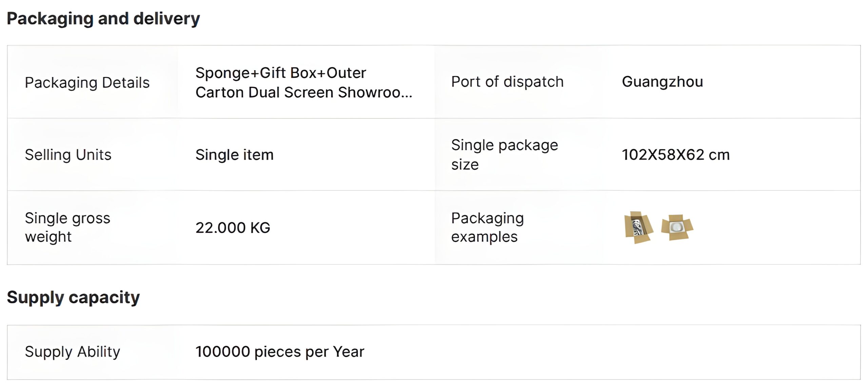The width and height of the screenshot is (868, 388).
Task: Open the second packaging example thumbnail
Action: 677,227
